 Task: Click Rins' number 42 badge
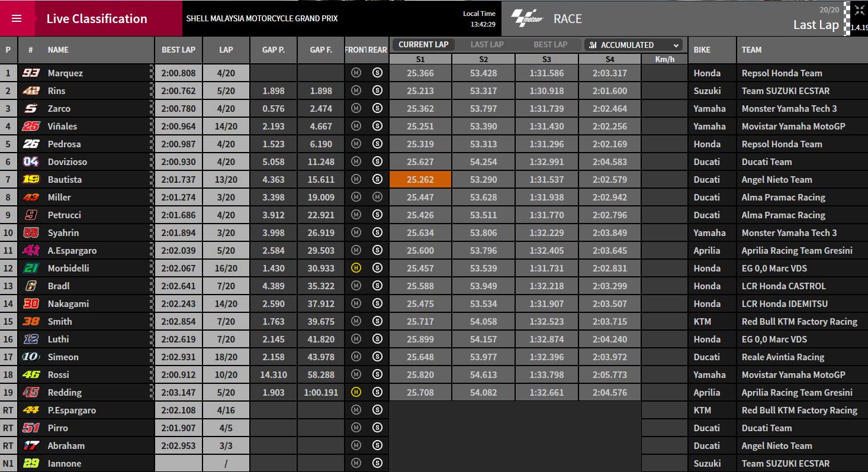pos(31,90)
